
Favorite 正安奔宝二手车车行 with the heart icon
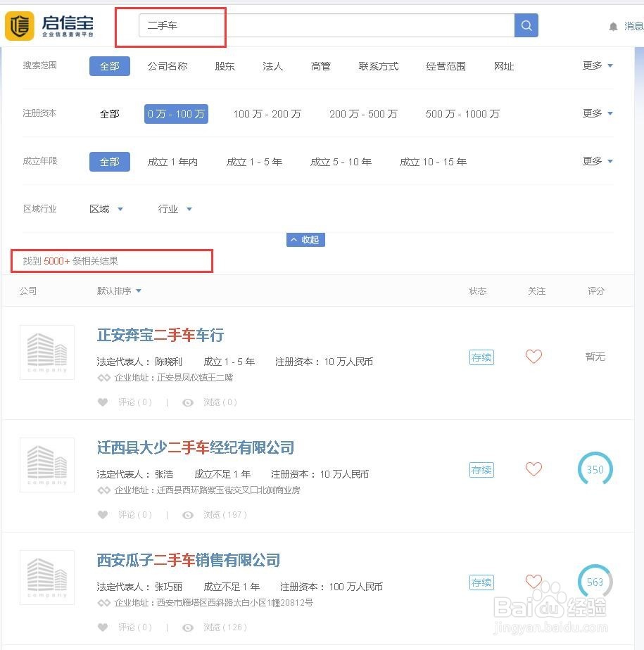(x=533, y=357)
